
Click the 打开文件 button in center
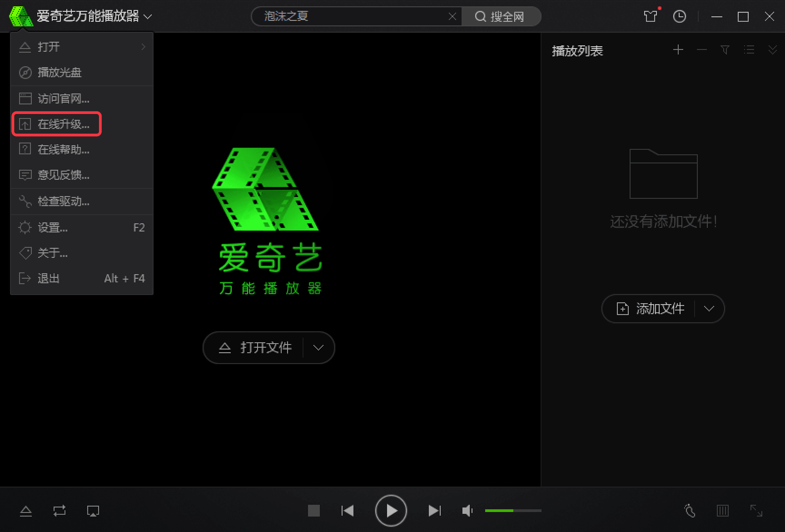[255, 348]
